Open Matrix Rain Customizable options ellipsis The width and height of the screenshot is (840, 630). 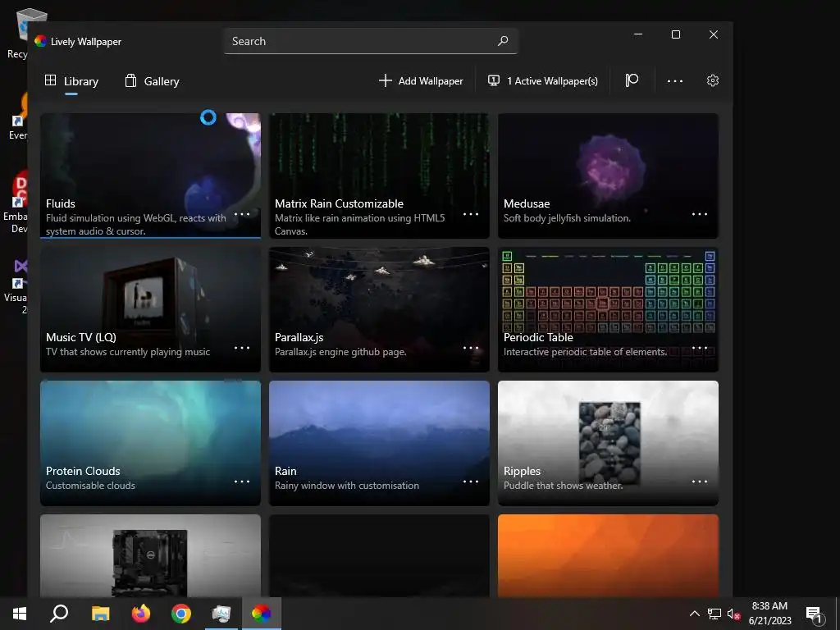tap(471, 214)
